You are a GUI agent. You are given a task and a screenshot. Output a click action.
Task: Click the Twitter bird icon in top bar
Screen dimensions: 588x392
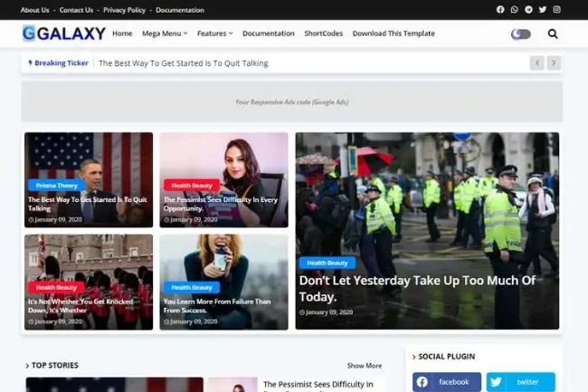coord(543,10)
